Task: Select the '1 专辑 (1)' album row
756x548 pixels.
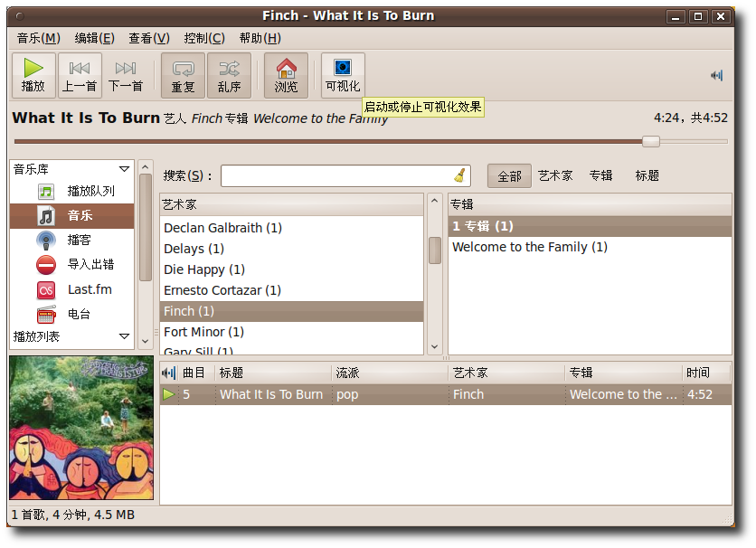Action: click(x=590, y=226)
